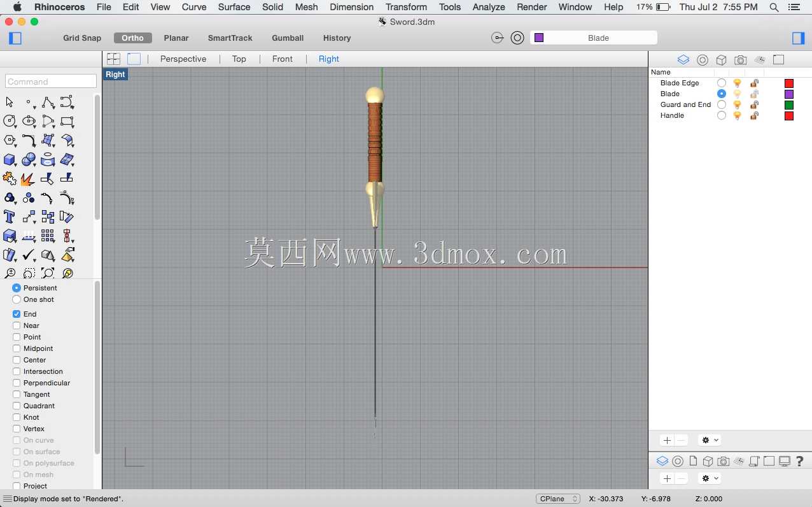This screenshot has height=507, width=812.
Task: Select the Zoom extents tool
Action: coord(48,273)
